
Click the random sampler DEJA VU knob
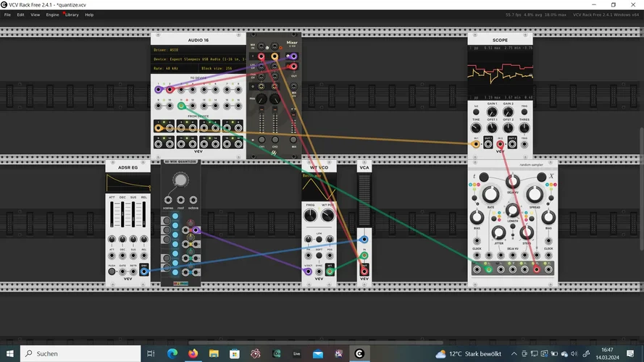tap(512, 180)
